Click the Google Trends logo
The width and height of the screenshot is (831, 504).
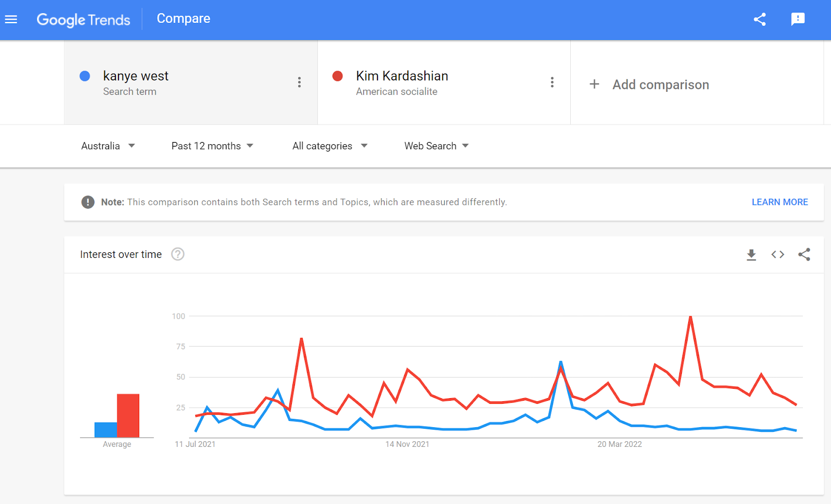[83, 20]
